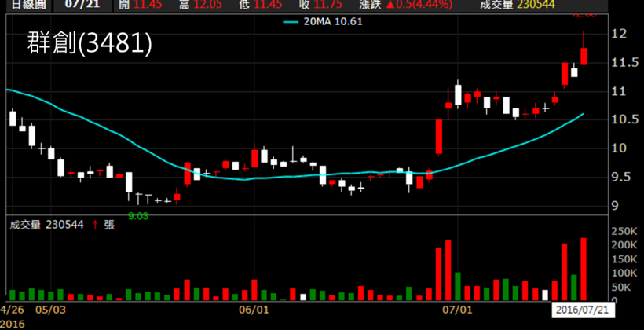Screen dimensions: 644x330
Task: Click the 07/01 date axis label
Action: coord(458,309)
